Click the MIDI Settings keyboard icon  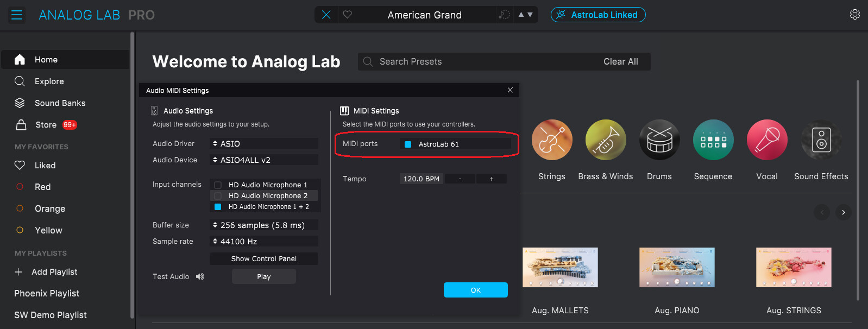tap(344, 111)
